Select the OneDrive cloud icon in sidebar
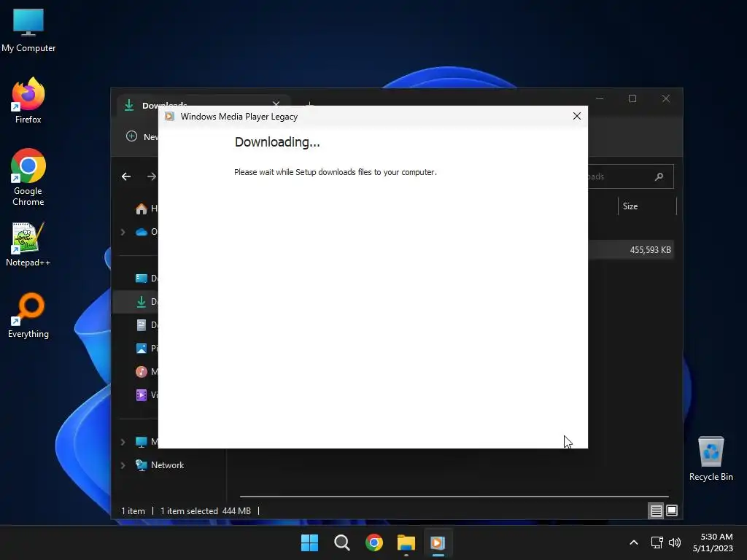 pos(142,232)
